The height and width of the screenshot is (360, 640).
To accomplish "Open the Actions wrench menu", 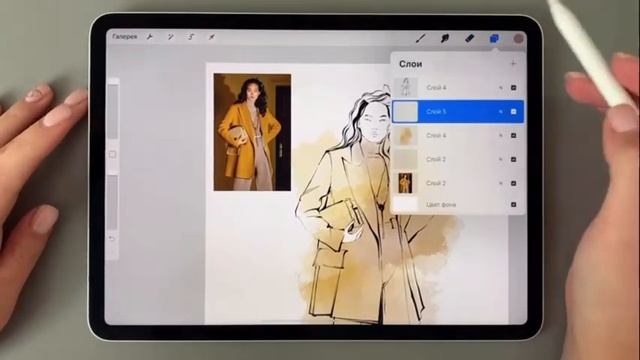I will 150,37.
